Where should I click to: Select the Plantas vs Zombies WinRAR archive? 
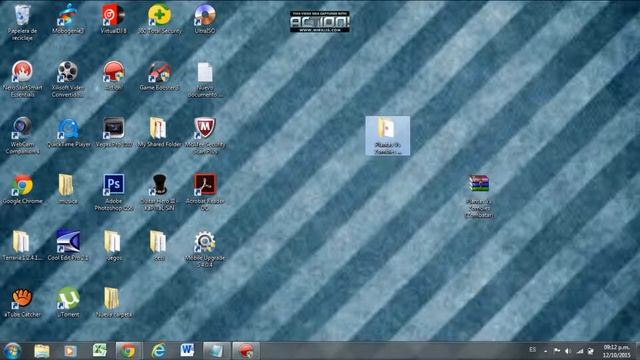coord(479,197)
